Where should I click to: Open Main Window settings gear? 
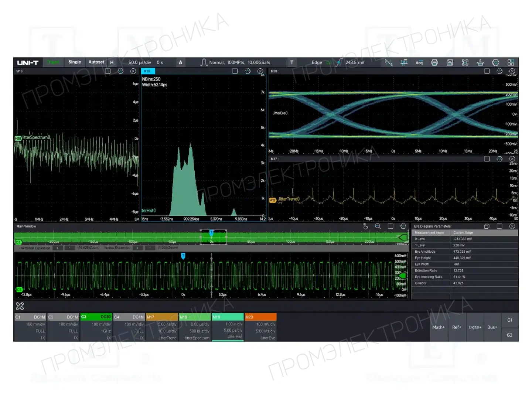point(403,226)
